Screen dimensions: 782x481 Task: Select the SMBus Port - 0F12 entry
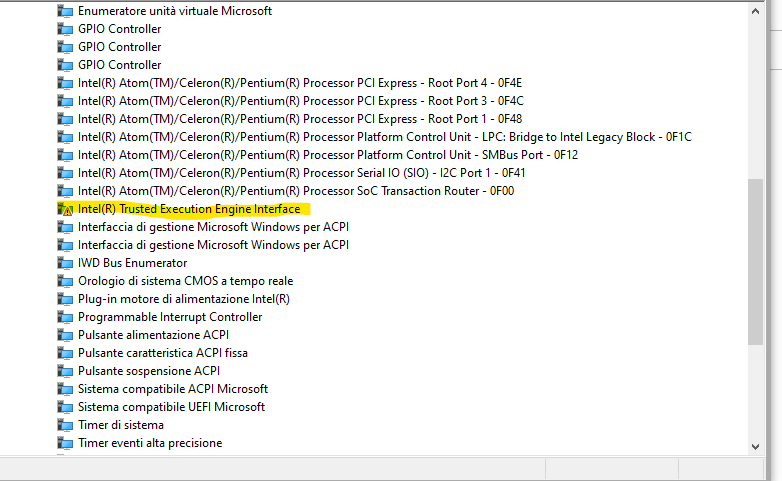pyautogui.click(x=327, y=155)
